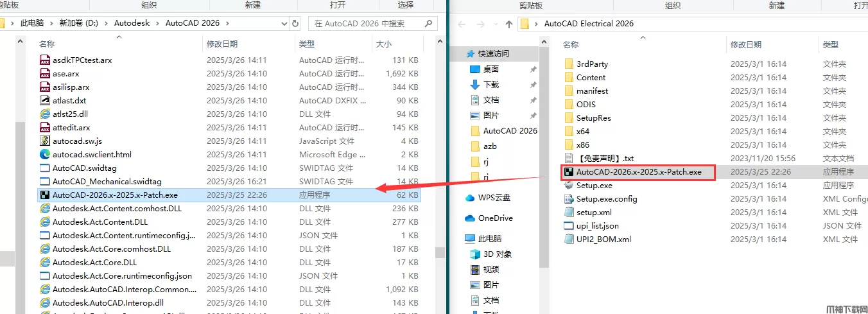Select AutoCAD_Mechanical.swidtag file name
The height and width of the screenshot is (314, 868).
pyautogui.click(x=107, y=181)
